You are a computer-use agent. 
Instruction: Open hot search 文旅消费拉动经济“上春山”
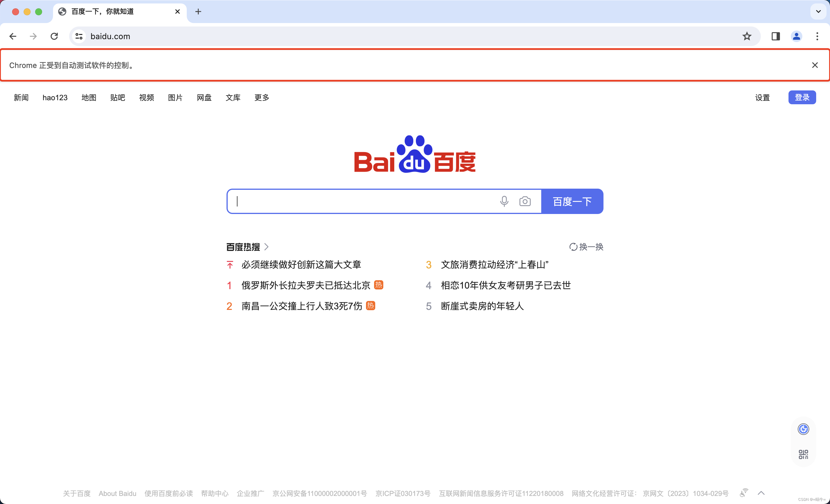pos(495,265)
